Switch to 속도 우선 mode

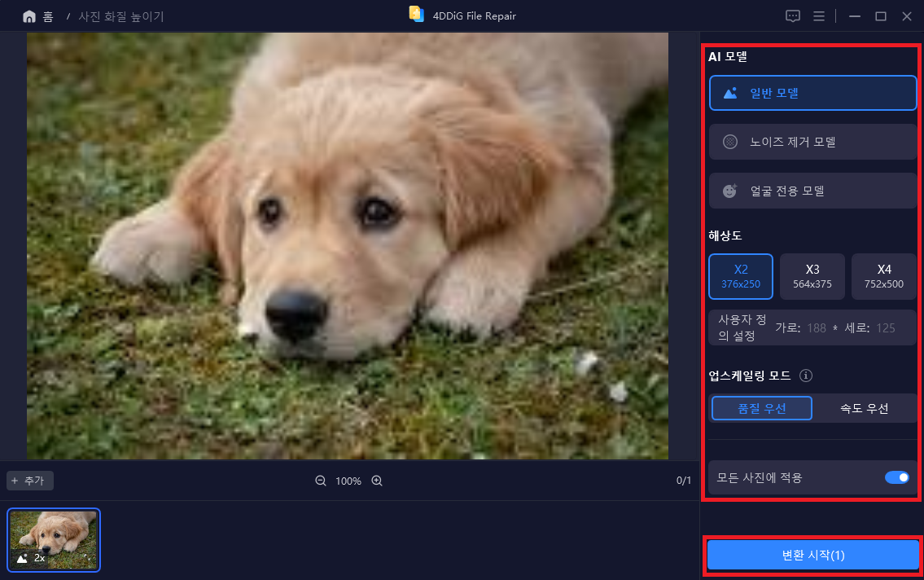864,408
